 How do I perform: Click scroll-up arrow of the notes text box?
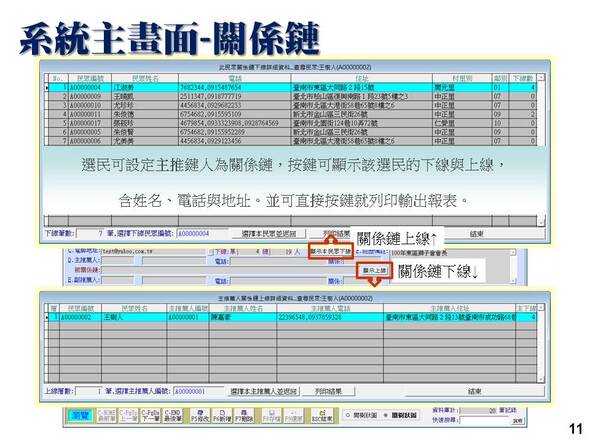pos(513,253)
